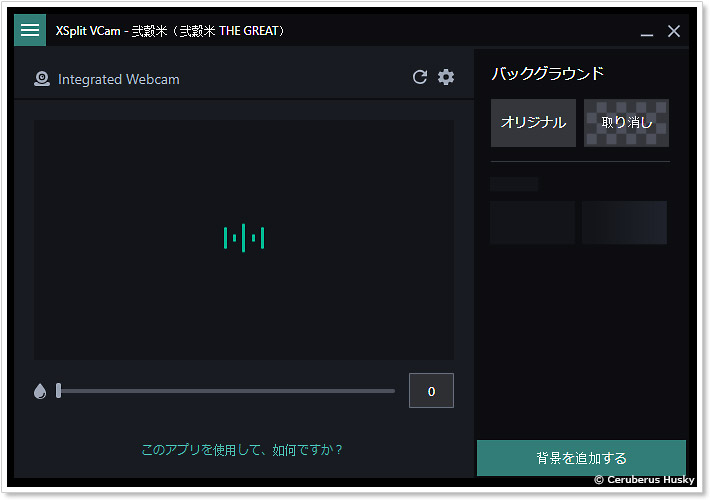Choose the 取り消し background removal option
Viewport: 710px width, 500px height.
[626, 123]
